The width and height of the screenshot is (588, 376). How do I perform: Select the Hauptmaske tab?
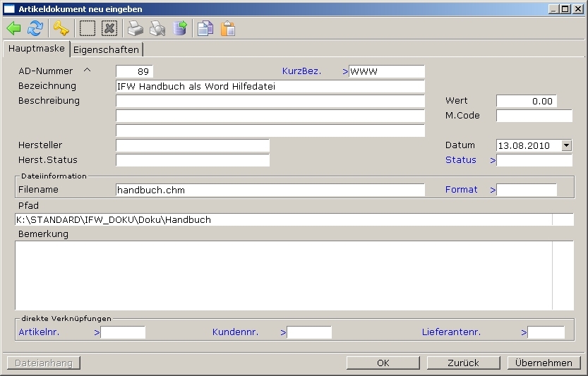[x=36, y=49]
